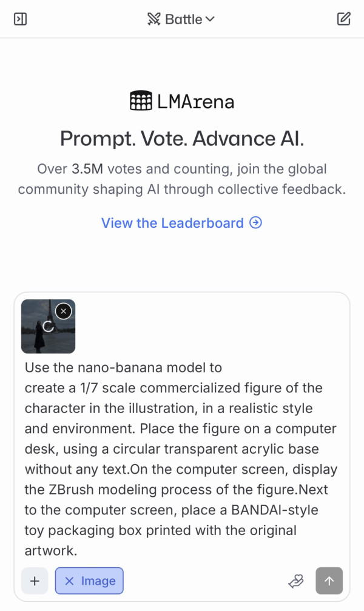Open the View the Leaderboard link
Viewport: 364px width, 611px height.
pyautogui.click(x=172, y=223)
